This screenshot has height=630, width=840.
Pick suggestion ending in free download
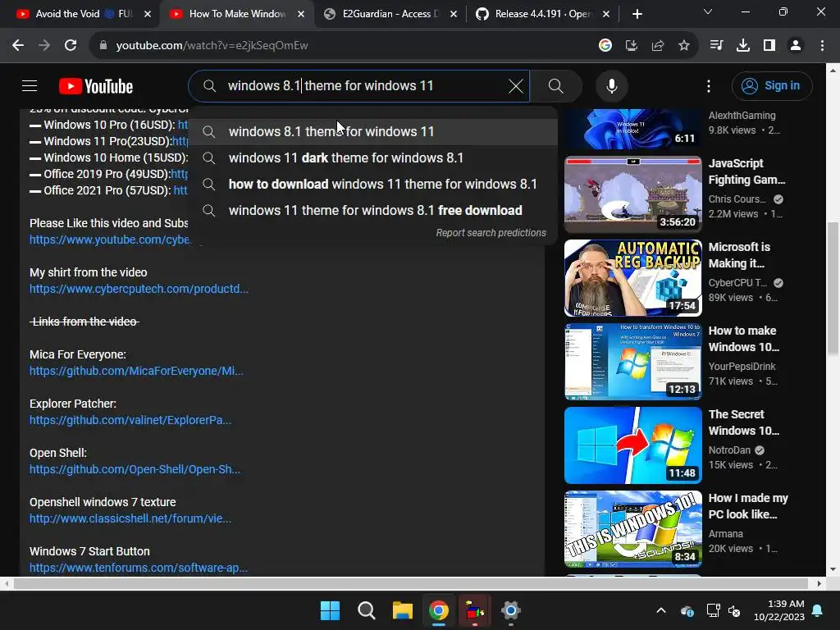tap(373, 210)
